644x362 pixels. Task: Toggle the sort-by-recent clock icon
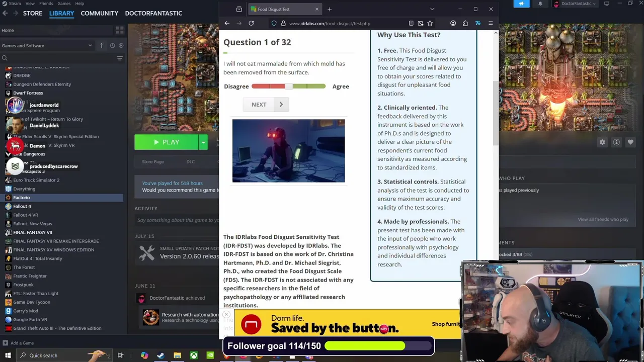pyautogui.click(x=112, y=46)
